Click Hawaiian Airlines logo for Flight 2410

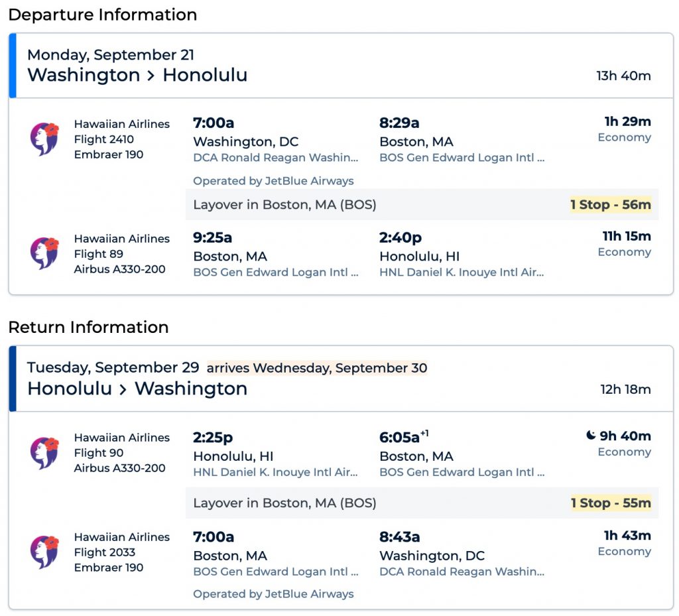[x=44, y=139]
